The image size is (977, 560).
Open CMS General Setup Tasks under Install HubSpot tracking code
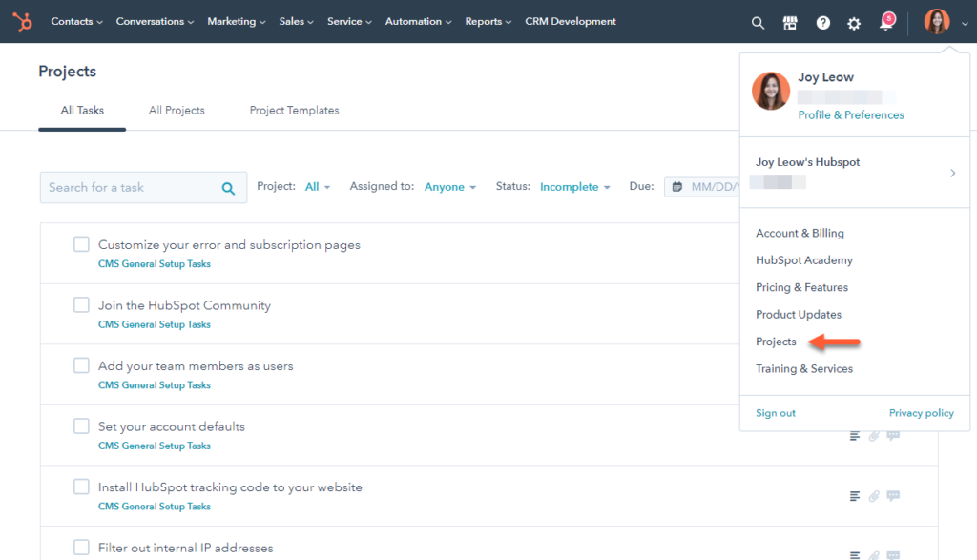[x=155, y=507]
